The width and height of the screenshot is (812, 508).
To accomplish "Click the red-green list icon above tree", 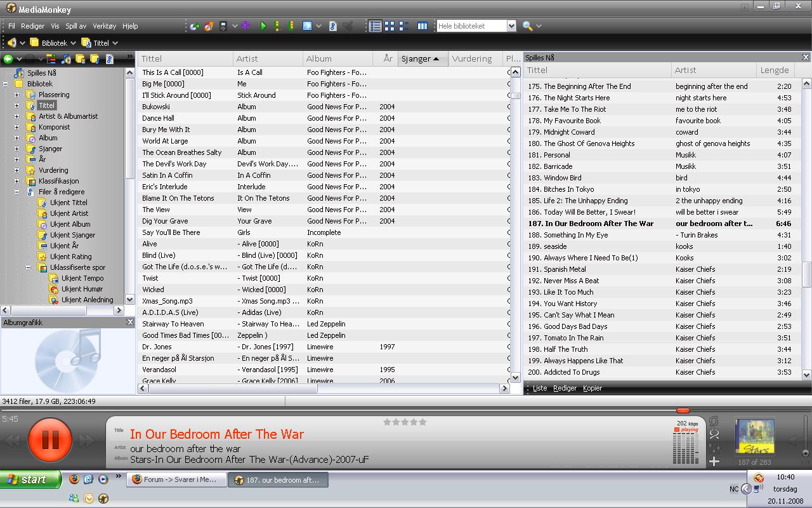I will coord(51,59).
